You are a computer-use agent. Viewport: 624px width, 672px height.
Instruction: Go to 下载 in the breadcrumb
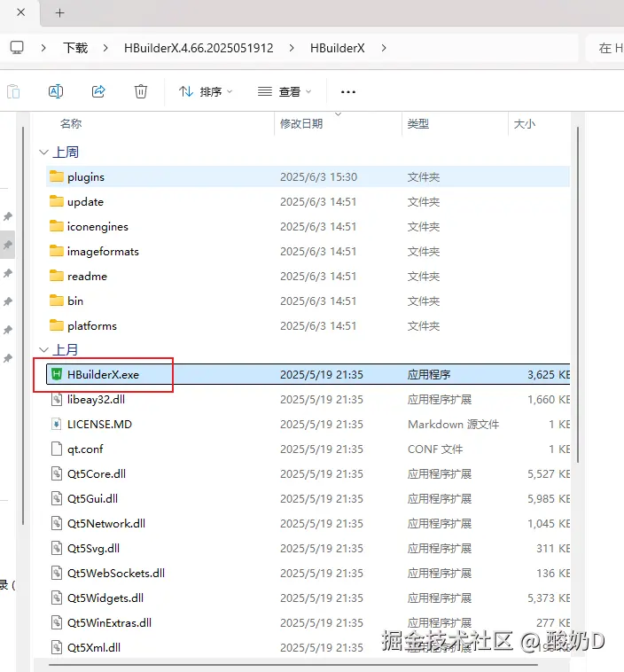click(75, 48)
